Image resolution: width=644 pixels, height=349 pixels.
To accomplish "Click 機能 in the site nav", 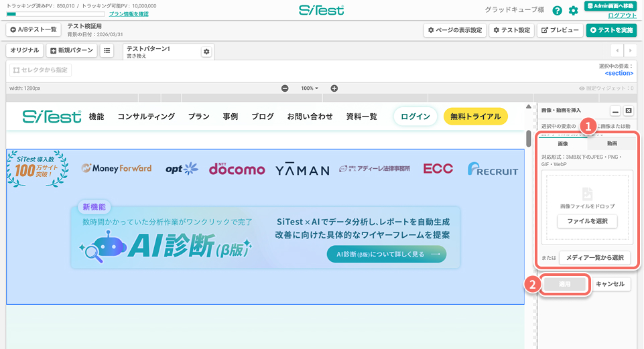I will [96, 117].
